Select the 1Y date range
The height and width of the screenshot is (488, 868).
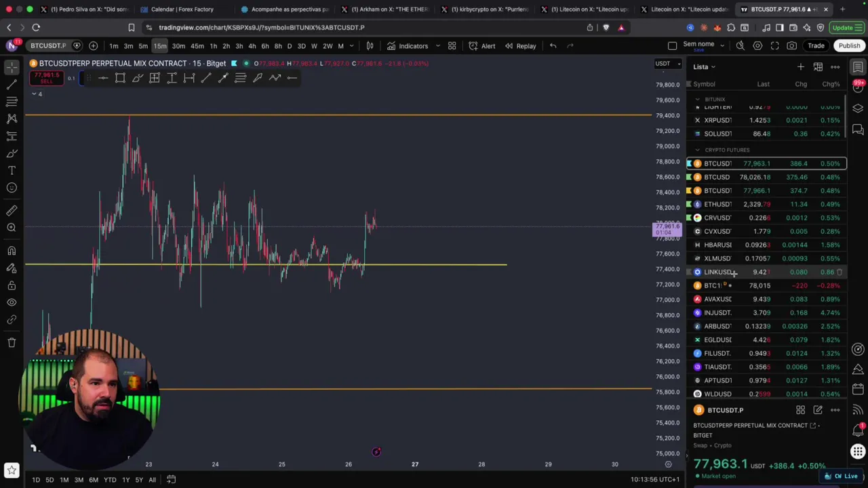125,480
